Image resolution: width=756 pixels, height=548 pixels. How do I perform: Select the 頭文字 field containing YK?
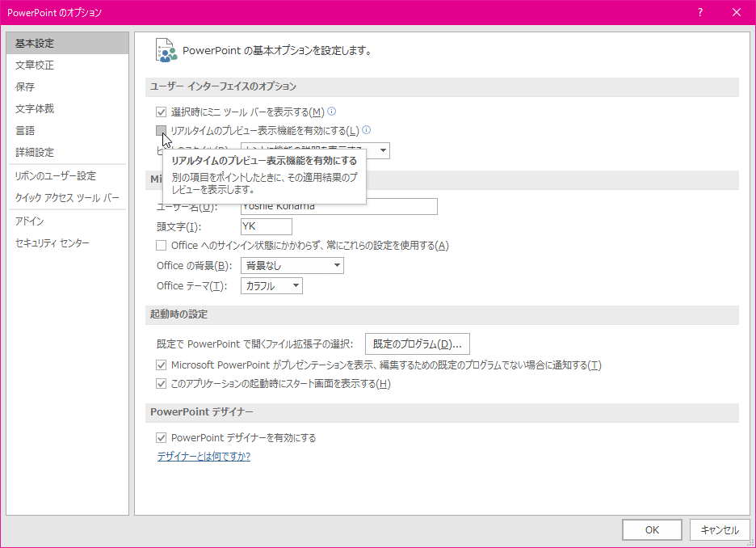tap(266, 226)
